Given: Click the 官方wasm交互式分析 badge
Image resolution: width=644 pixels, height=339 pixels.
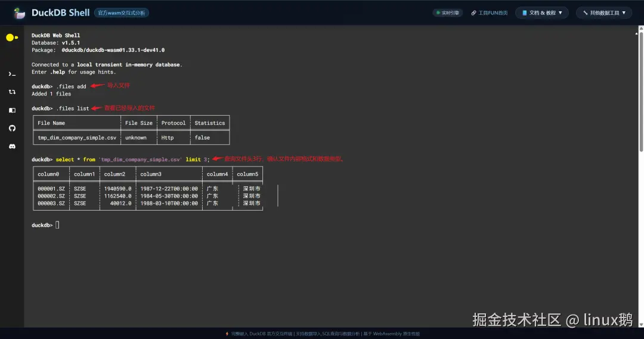Looking at the screenshot, I should pos(122,13).
